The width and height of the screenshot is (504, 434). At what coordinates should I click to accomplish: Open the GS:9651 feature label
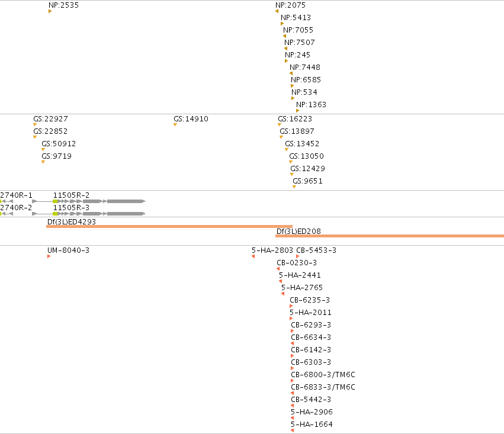pyautogui.click(x=307, y=181)
